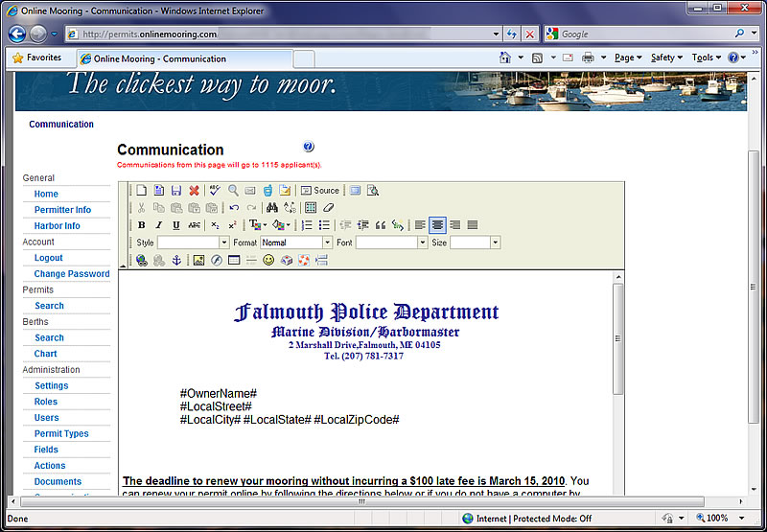
Task: Toggle Source view in editor
Action: pyautogui.click(x=319, y=191)
